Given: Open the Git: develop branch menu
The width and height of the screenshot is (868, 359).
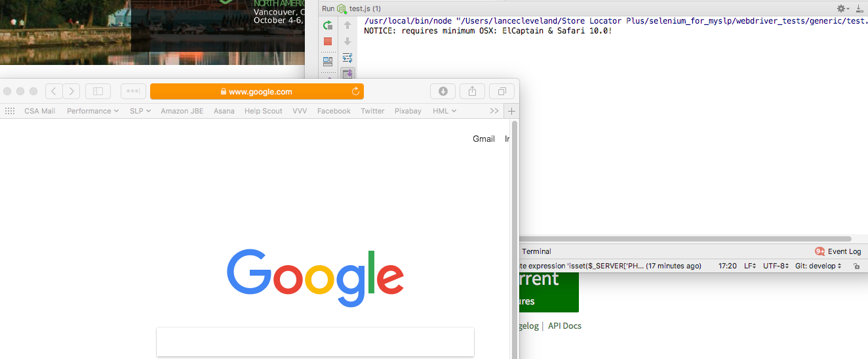Looking at the screenshot, I should click(818, 266).
